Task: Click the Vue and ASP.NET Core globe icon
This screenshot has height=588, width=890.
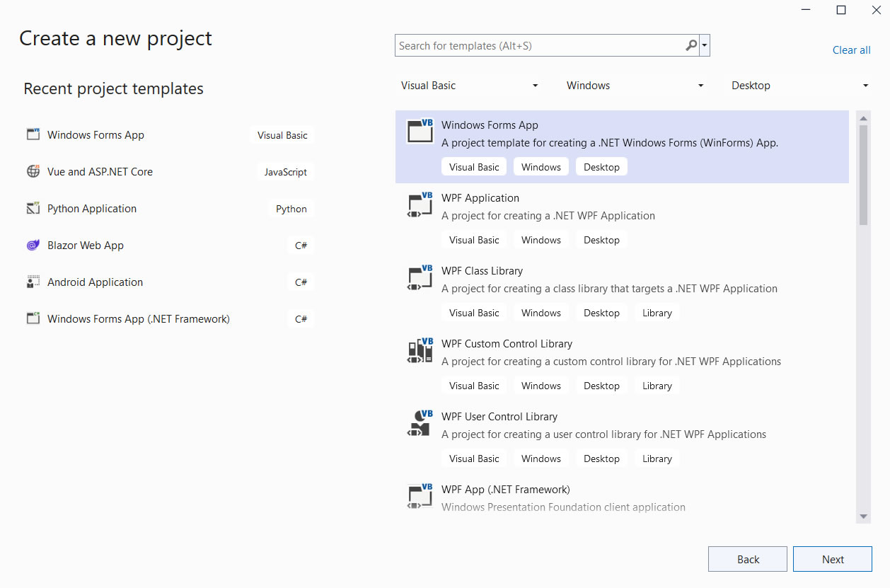Action: (33, 172)
